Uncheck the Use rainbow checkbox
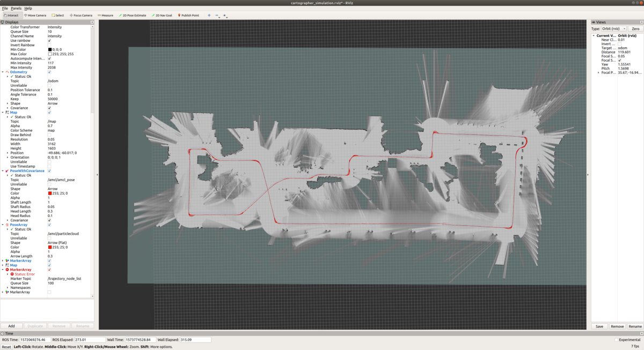 [x=49, y=41]
